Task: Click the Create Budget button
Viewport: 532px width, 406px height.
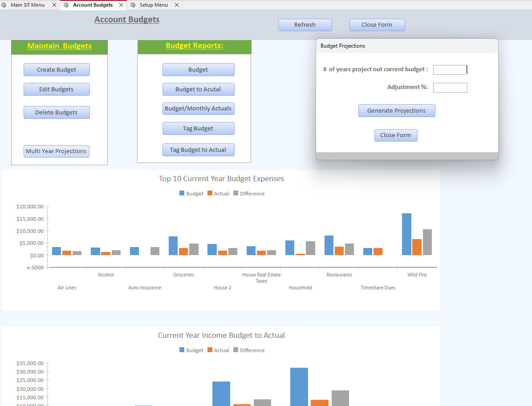Action: [57, 69]
